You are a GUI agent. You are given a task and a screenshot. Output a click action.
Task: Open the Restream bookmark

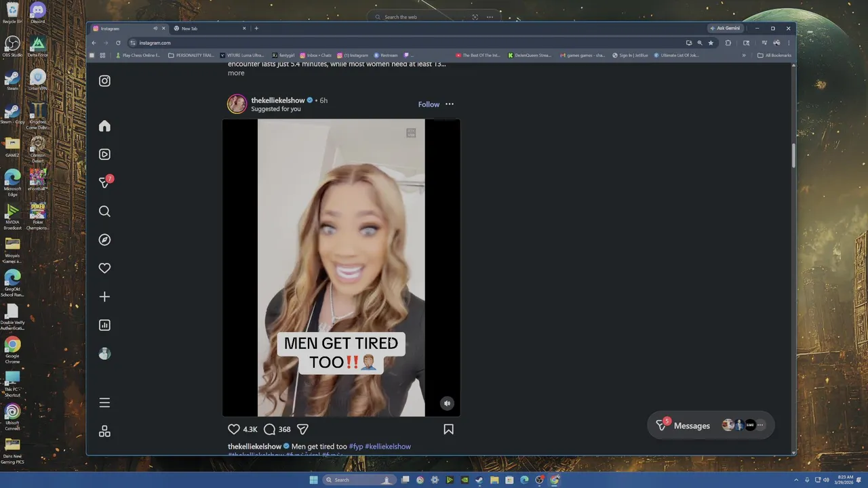pyautogui.click(x=386, y=56)
